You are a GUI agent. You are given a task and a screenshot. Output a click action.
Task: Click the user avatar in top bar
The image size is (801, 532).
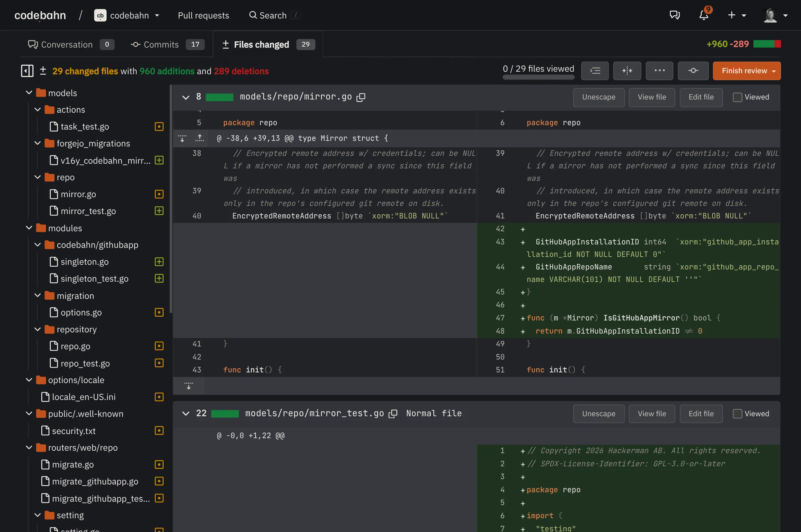(x=770, y=15)
